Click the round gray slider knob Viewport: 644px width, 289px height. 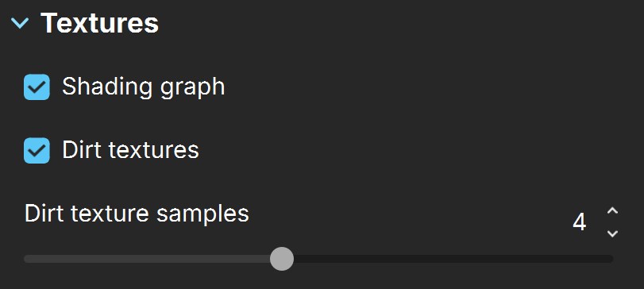point(282,259)
